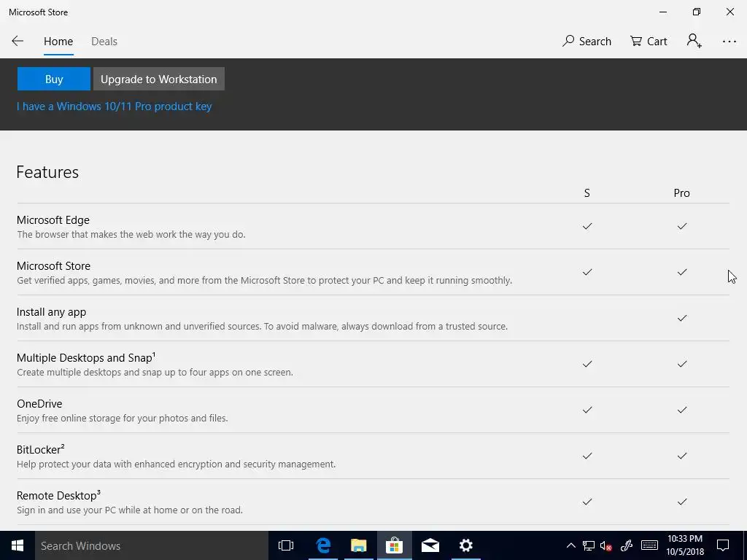Open Mail app from taskbar
This screenshot has width=747, height=560.
430,545
